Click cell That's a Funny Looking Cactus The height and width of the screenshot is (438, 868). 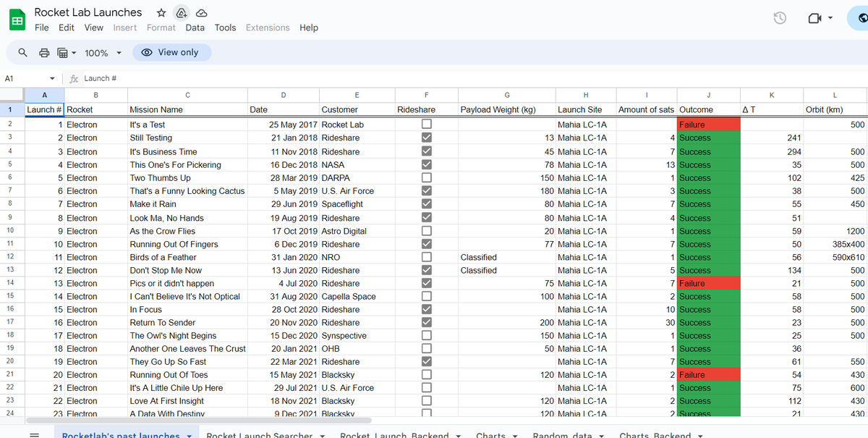[x=187, y=191]
